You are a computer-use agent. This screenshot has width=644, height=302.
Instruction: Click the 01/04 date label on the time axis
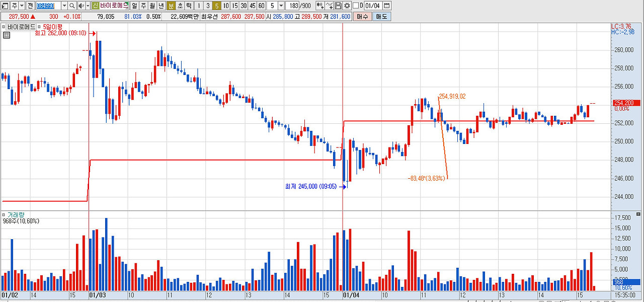pos(351,295)
